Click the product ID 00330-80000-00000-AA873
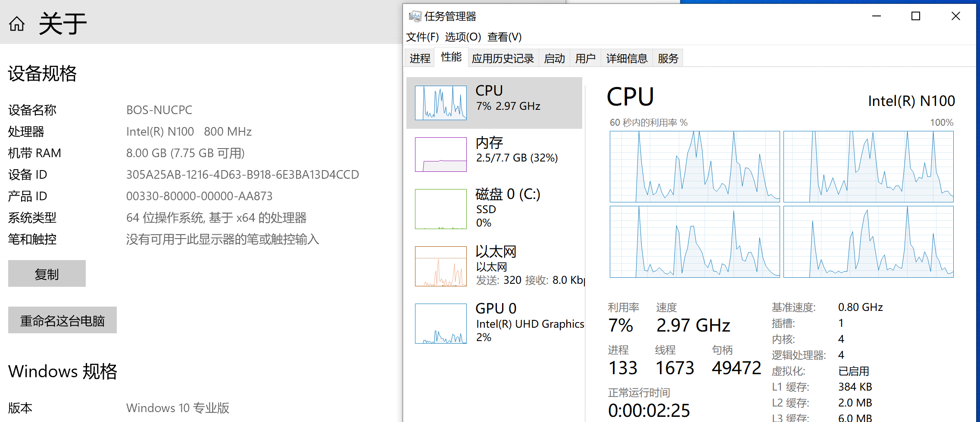Viewport: 980px width, 422px height. pos(200,196)
